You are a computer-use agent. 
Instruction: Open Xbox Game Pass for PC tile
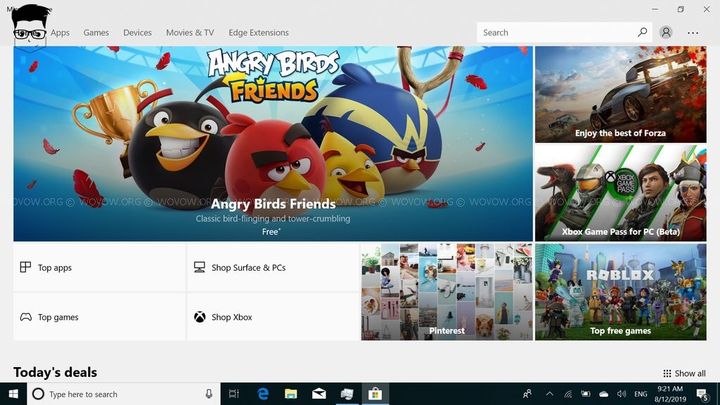(x=620, y=193)
